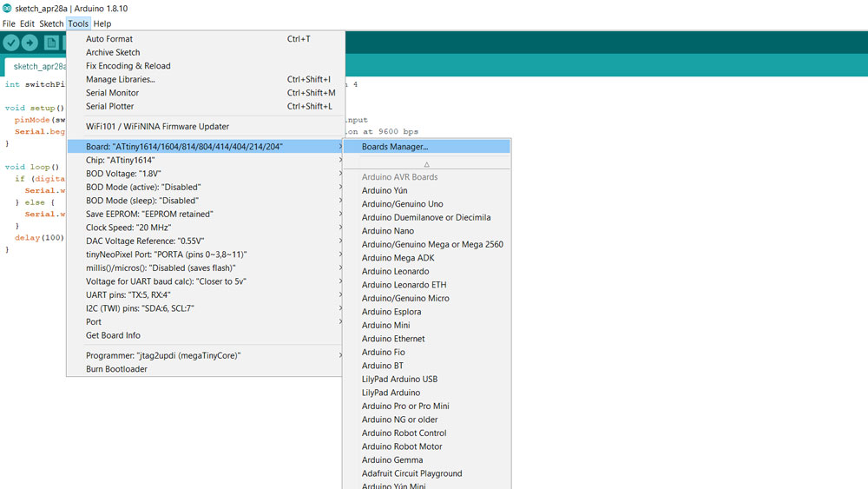This screenshot has width=868, height=489.
Task: Expand BOD Mode (active) submenu
Action: pos(205,188)
